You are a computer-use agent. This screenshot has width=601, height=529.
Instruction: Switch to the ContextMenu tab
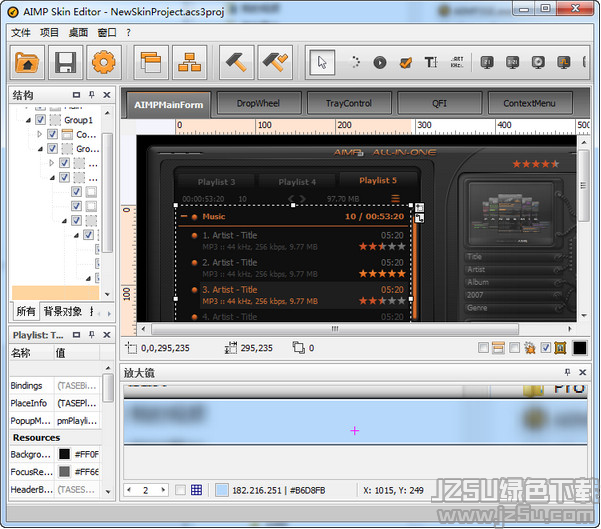click(530, 103)
